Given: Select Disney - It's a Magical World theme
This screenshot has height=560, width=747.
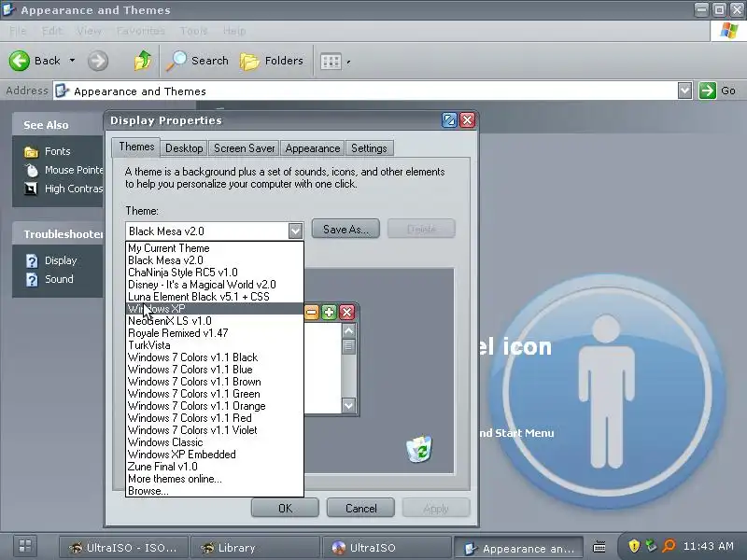Looking at the screenshot, I should click(x=215, y=285).
